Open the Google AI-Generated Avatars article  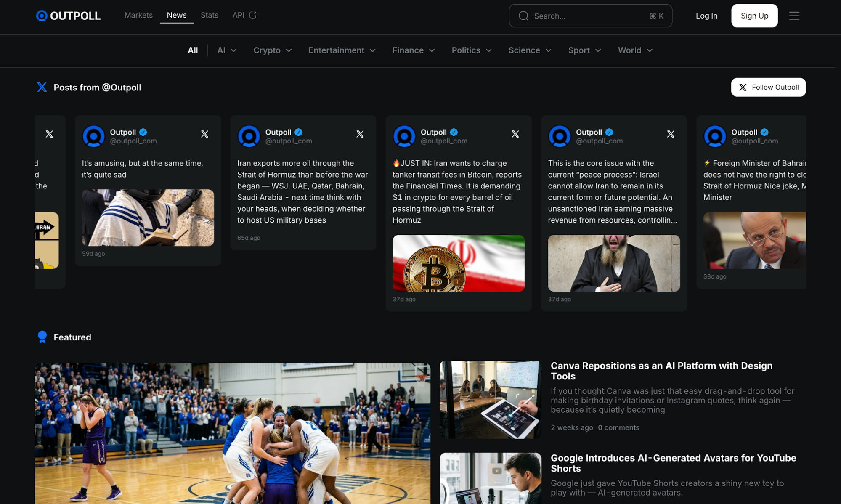point(673,463)
